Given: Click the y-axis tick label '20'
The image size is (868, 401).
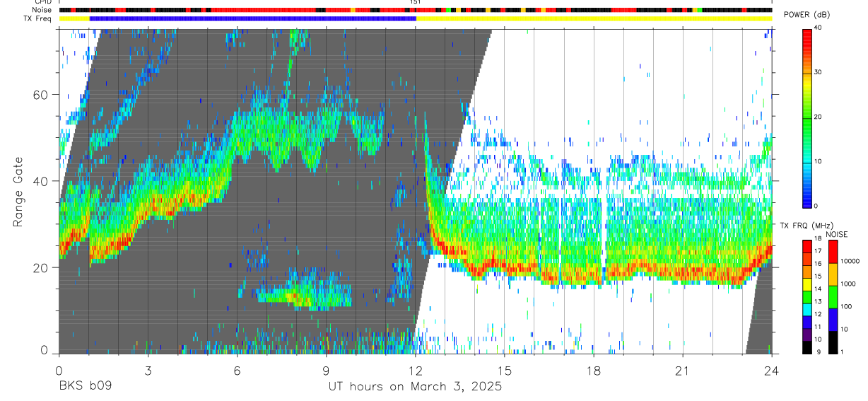Looking at the screenshot, I should [42, 267].
